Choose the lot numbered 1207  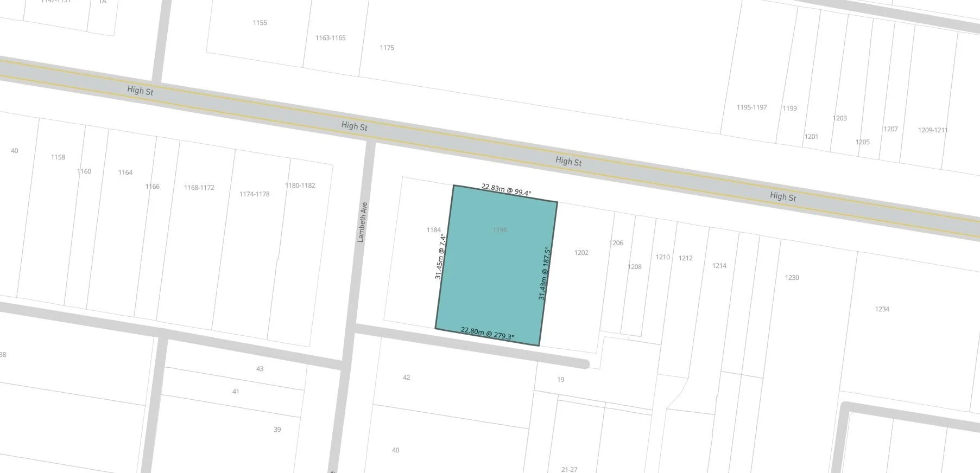pyautogui.click(x=891, y=129)
